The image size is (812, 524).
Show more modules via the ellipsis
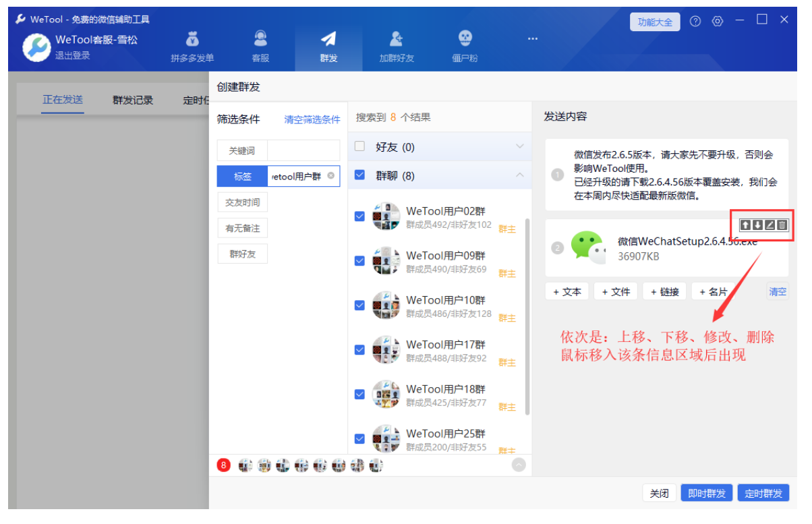click(x=533, y=38)
